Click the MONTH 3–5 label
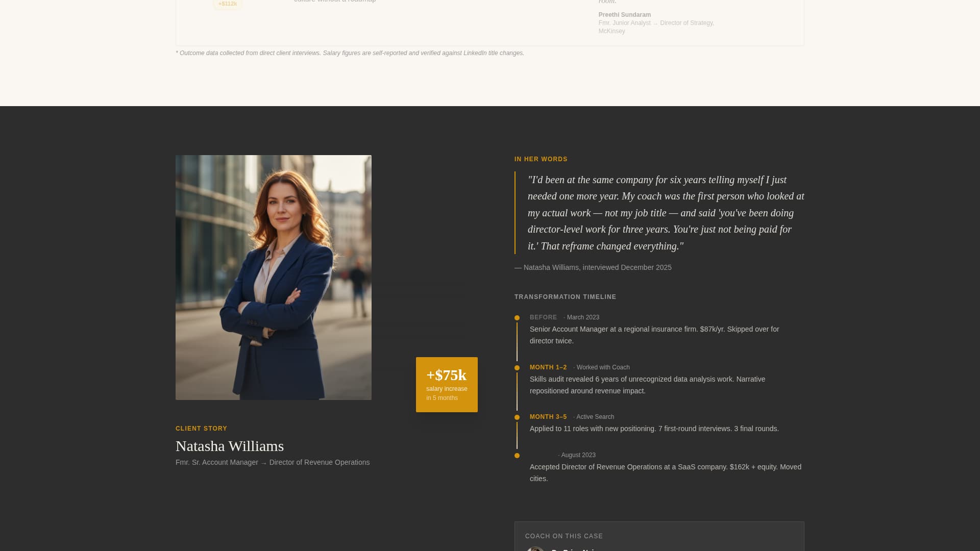Viewport: 980px width, 551px height. [x=548, y=417]
